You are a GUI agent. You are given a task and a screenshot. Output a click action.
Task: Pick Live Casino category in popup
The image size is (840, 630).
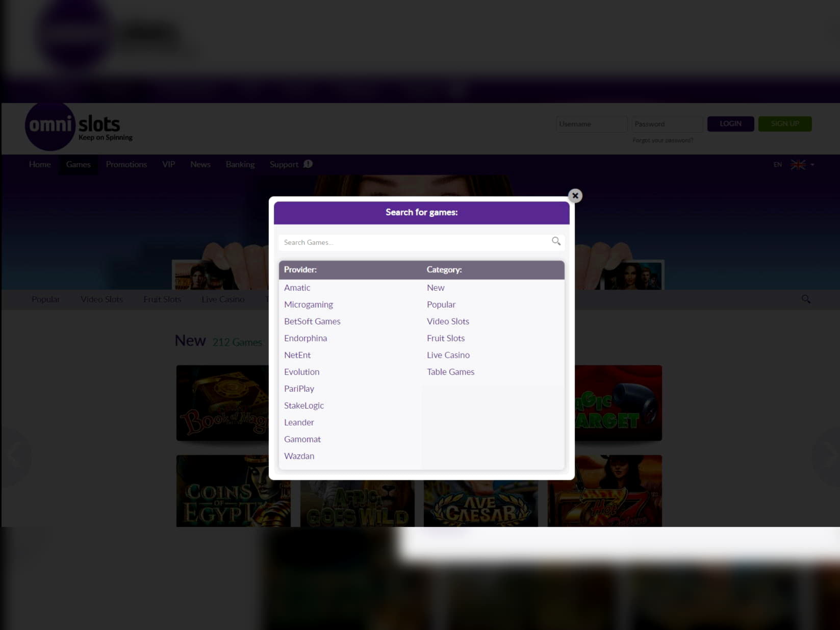[x=448, y=355]
